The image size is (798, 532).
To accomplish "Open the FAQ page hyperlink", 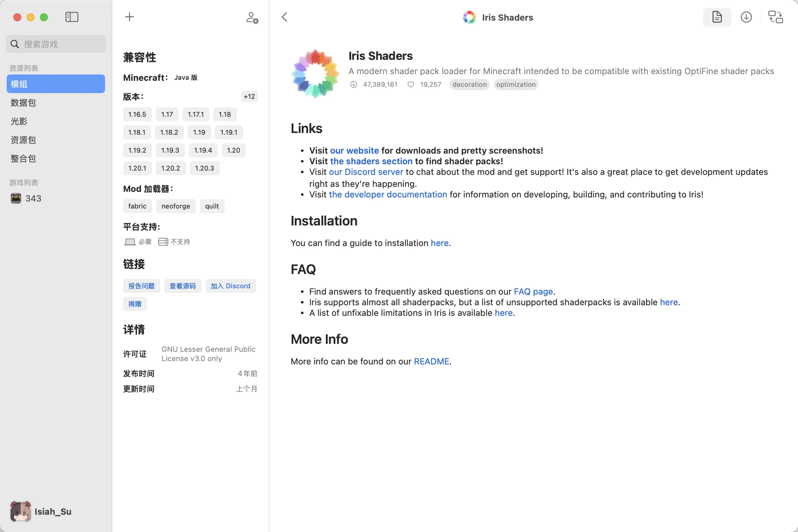I will point(533,292).
